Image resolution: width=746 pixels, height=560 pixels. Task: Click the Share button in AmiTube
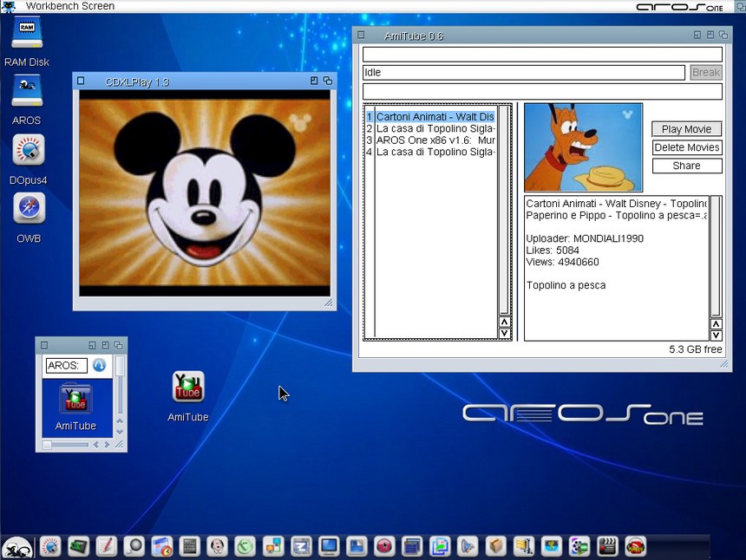(686, 166)
